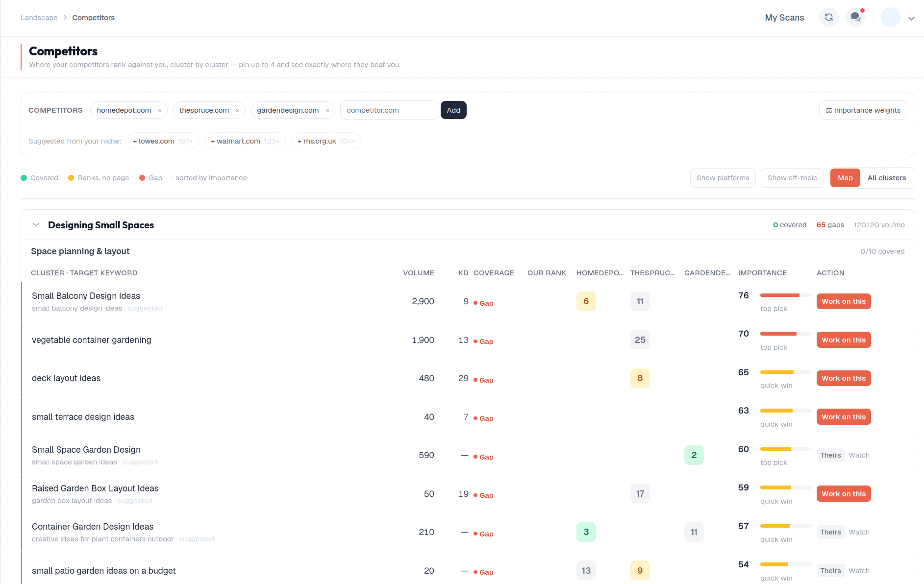Viewport: 924px width, 584px height.
Task: Select Theirs for Small Space Garden Design
Action: 830,455
